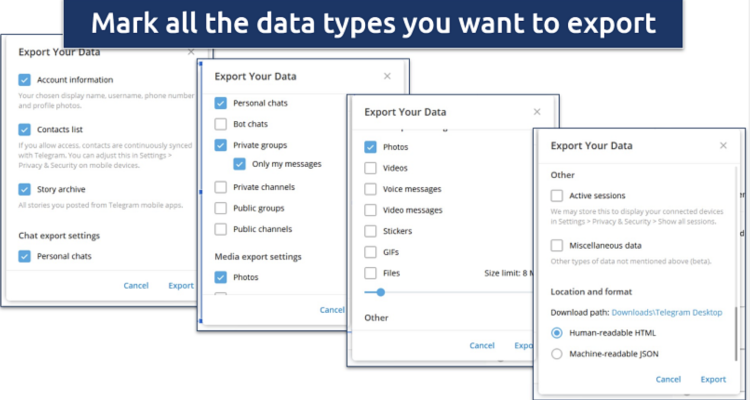
Task: Click the Size limit slider handle
Action: point(381,292)
